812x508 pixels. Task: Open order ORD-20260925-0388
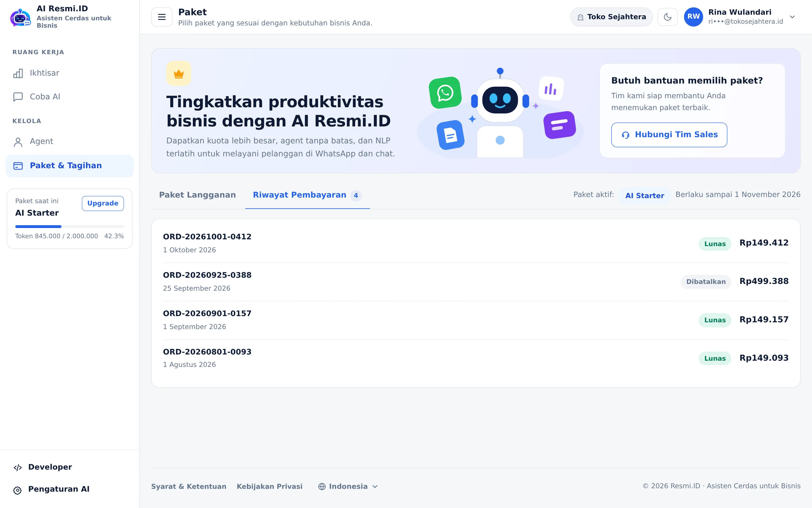click(x=475, y=282)
